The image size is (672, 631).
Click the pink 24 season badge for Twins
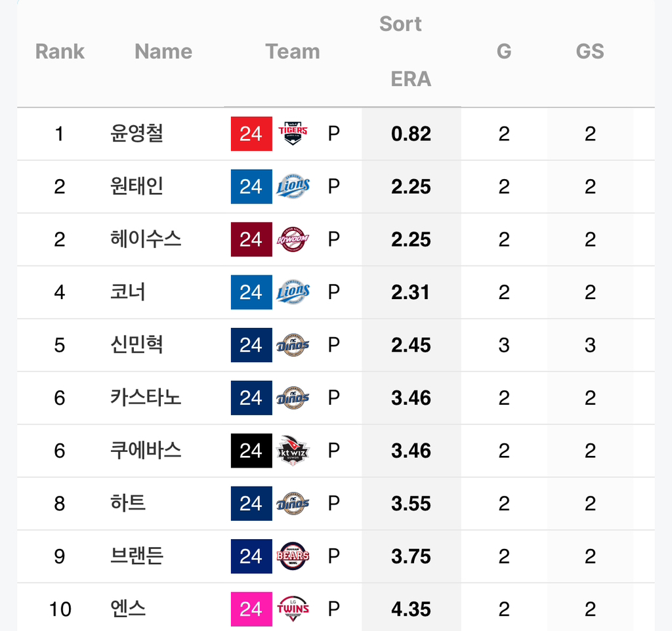(x=251, y=609)
